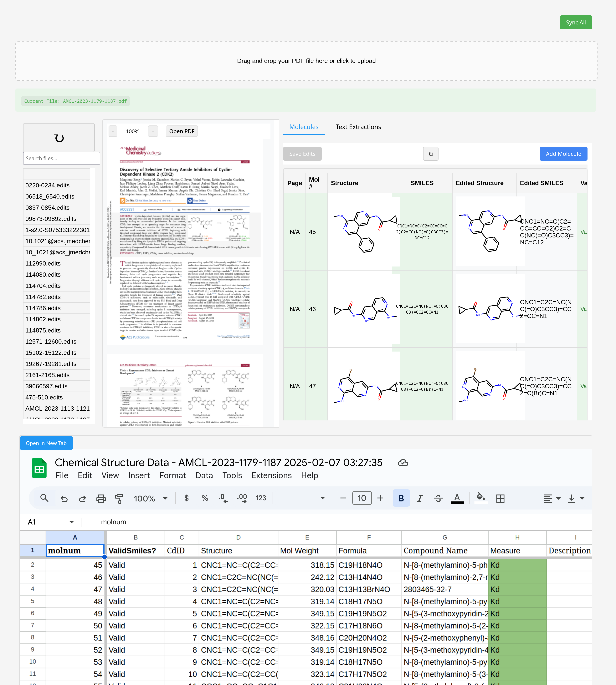Click the Search files input field
This screenshot has width=616, height=685.
(61, 158)
